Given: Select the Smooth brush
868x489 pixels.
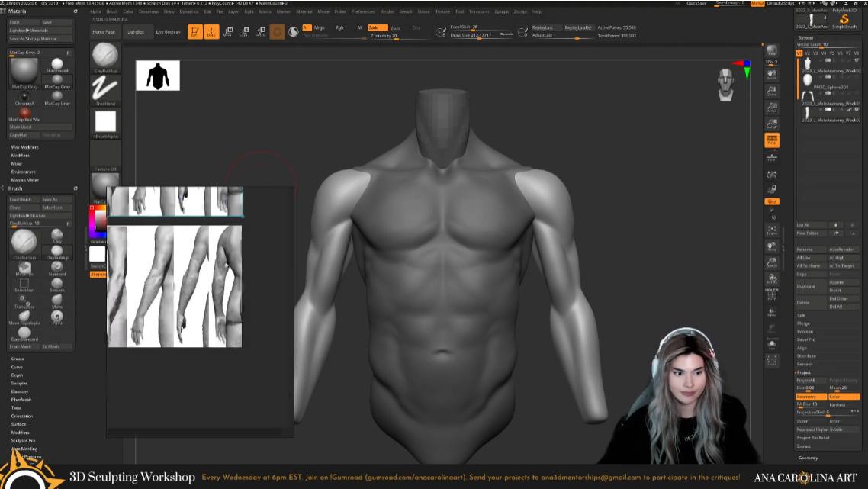Looking at the screenshot, I should 57,285.
